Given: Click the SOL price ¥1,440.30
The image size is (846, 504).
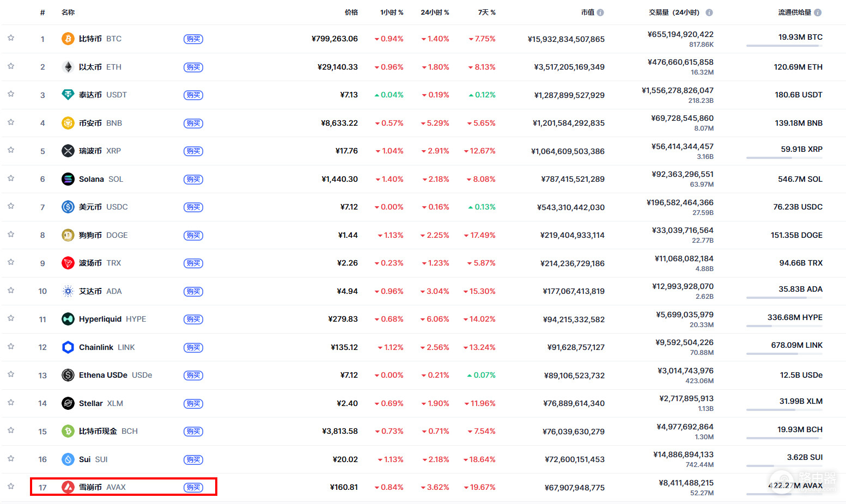Looking at the screenshot, I should coord(339,179).
